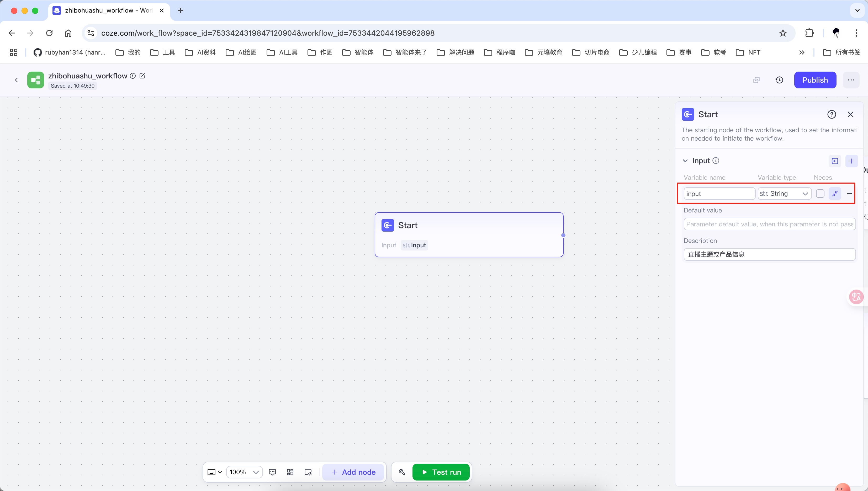Remove the input variable with minus icon
Screen dimensions: 868x491
849,194
